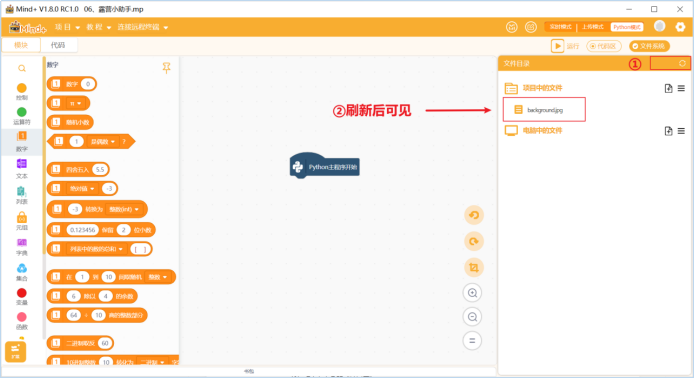
Task: Click the 64 field in the integer-division block
Action: tap(74, 315)
